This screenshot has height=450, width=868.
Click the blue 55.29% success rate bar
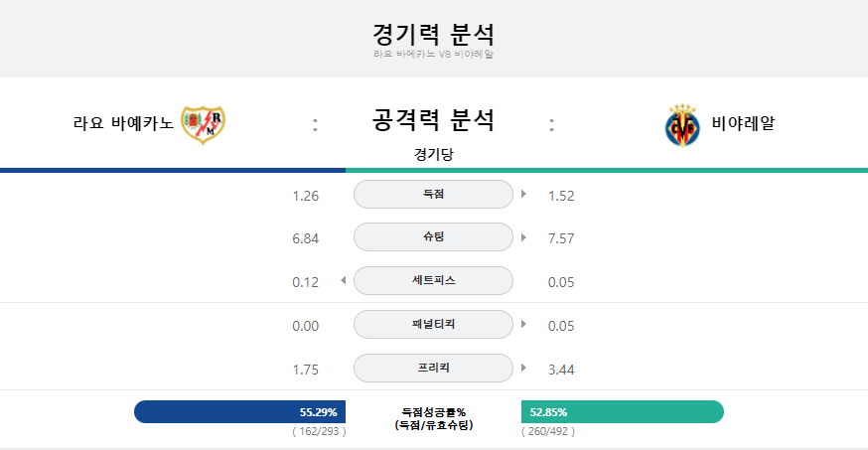(x=239, y=412)
